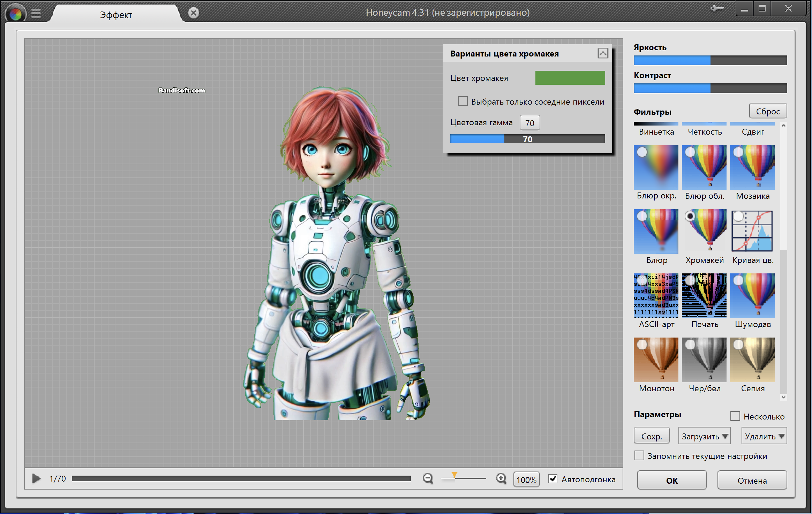Click the key registration icon
The height and width of the screenshot is (514, 812).
coord(717,8)
